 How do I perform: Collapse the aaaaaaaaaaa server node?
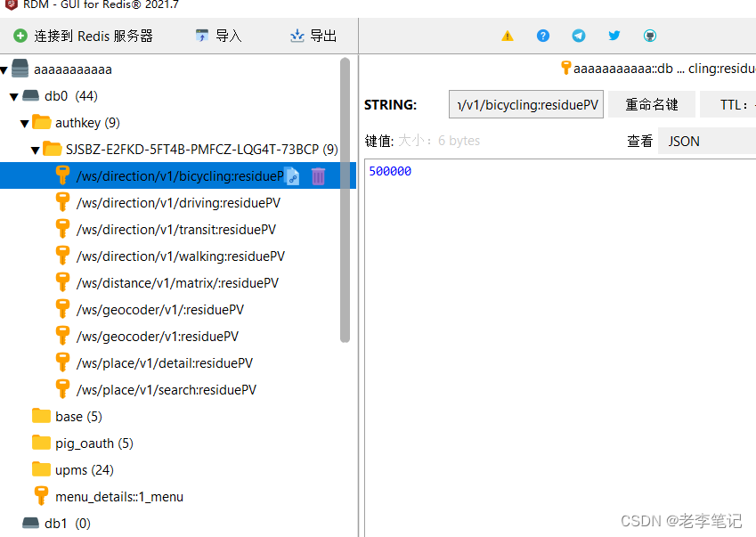tap(4, 71)
